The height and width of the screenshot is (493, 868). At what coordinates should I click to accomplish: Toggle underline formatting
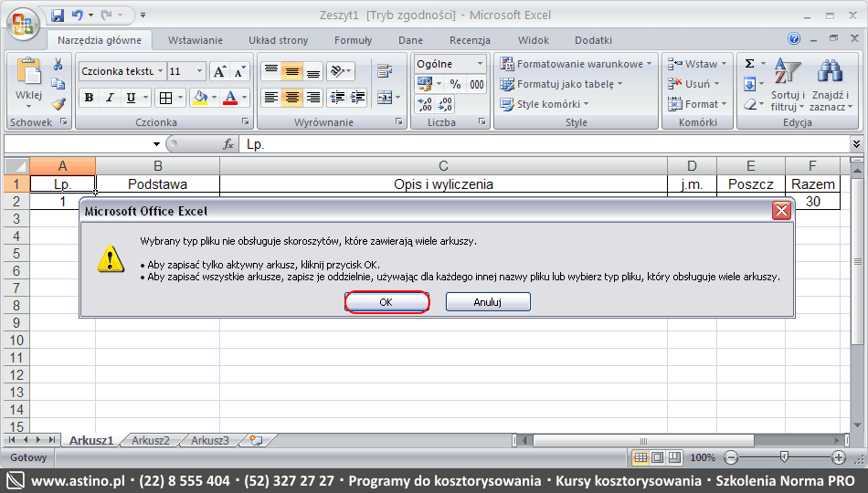(131, 98)
